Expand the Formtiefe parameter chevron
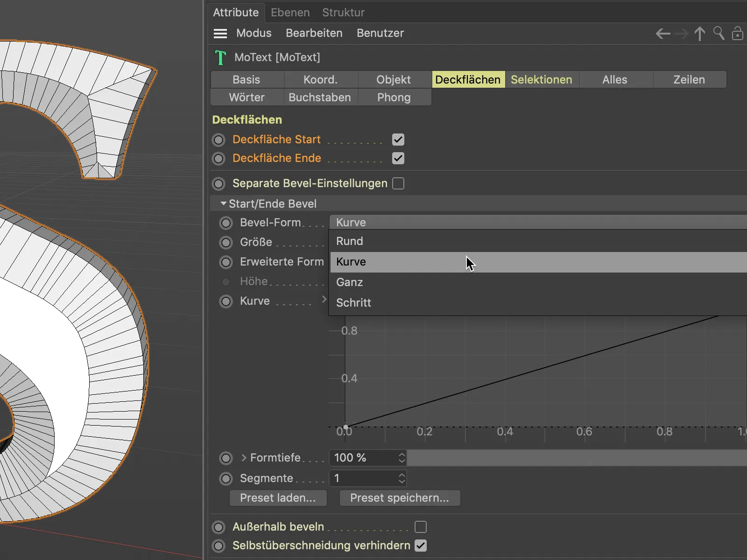 point(244,458)
